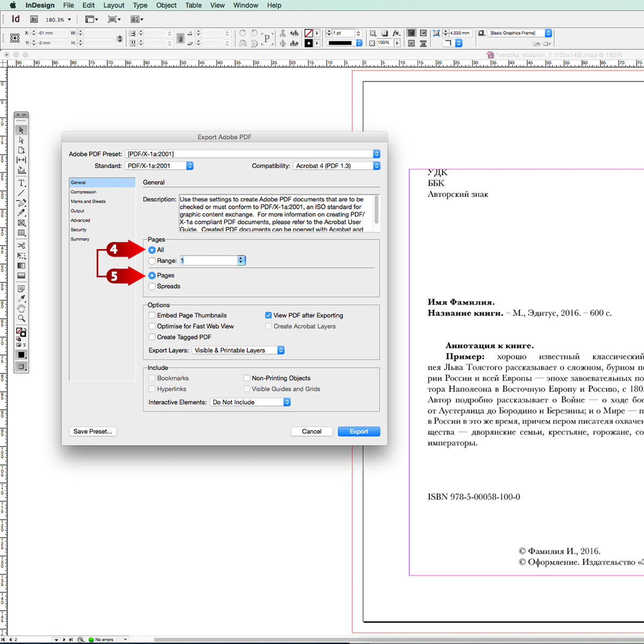Image resolution: width=644 pixels, height=644 pixels.
Task: Select the Content Collector tool
Action: coord(21,170)
